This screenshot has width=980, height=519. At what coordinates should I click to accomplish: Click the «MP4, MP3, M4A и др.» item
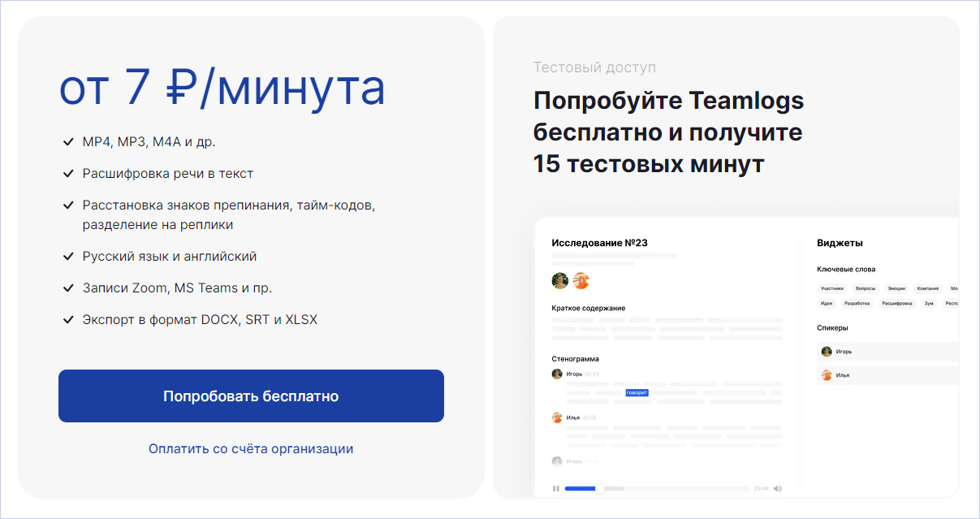pyautogui.click(x=149, y=142)
